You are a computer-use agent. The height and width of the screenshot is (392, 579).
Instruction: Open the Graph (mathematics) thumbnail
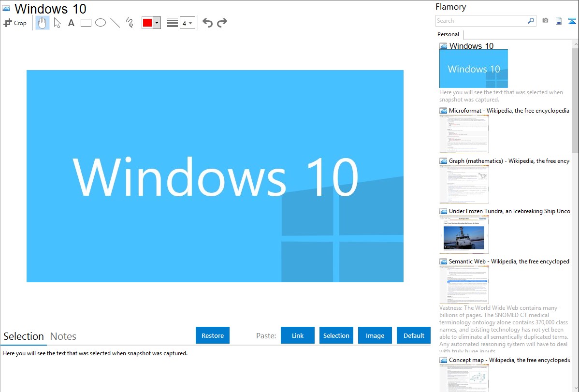[464, 184]
